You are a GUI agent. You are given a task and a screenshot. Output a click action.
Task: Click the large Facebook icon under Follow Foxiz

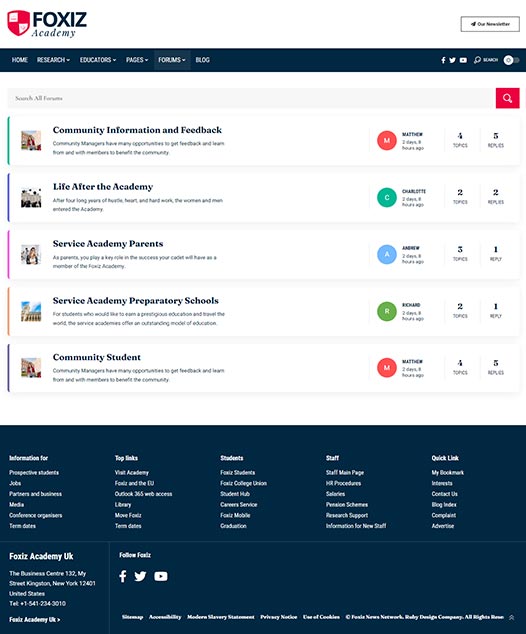pyautogui.click(x=123, y=576)
